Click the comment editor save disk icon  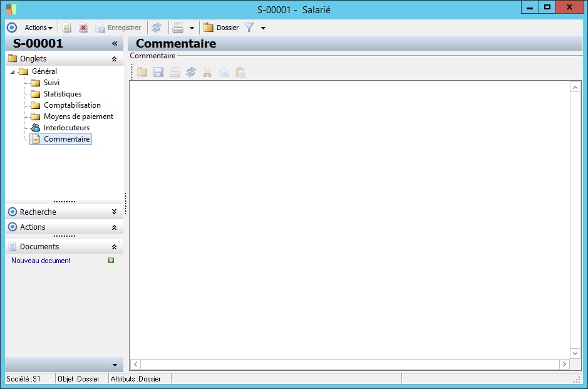[158, 72]
